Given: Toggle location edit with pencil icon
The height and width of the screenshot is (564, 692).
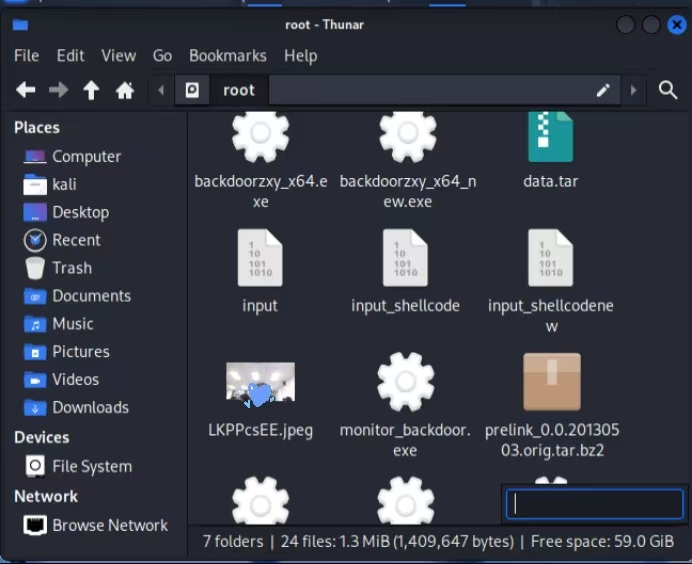Looking at the screenshot, I should [x=603, y=90].
